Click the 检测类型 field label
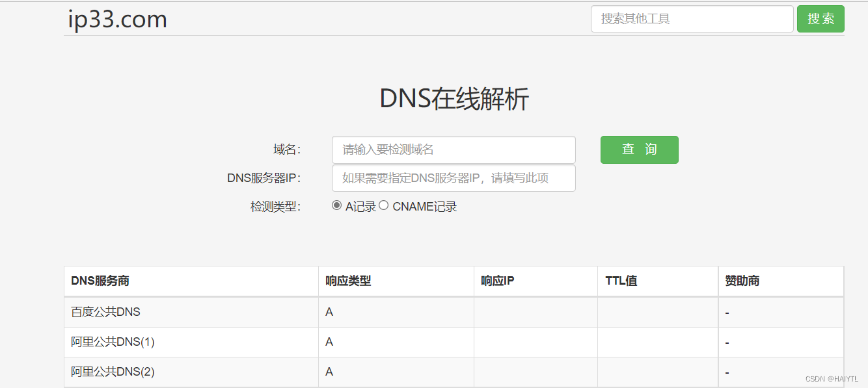This screenshot has width=868, height=388. coord(276,207)
